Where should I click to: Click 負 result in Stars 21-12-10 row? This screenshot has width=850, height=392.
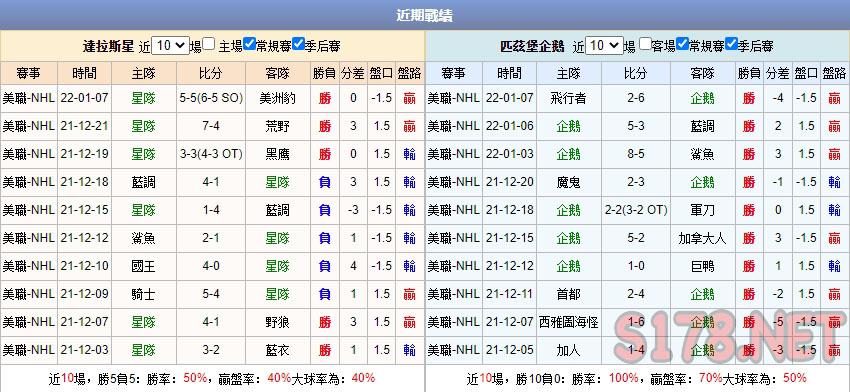[x=325, y=266]
